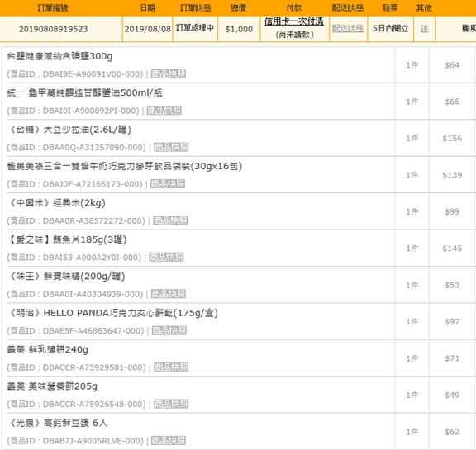
Task: Open 商品快照 for 明治 HELLO PANDA 餅乾
Action: tap(169, 330)
